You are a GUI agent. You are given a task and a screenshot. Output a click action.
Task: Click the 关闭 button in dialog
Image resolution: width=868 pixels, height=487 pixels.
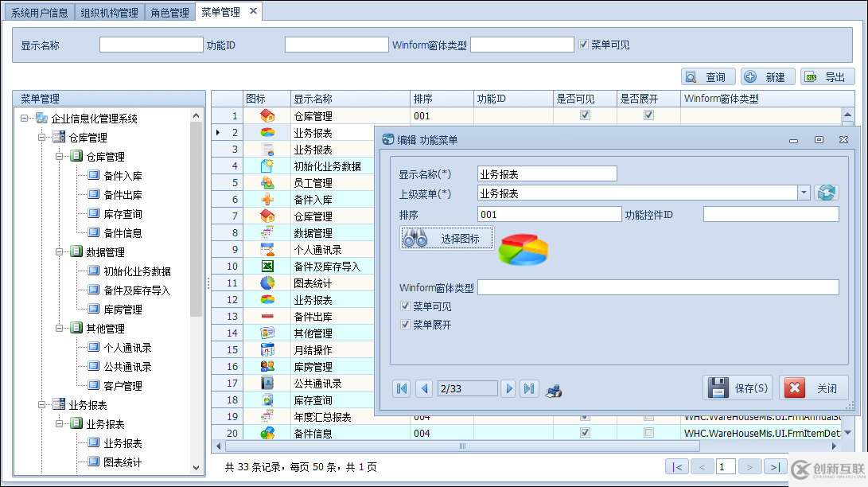click(815, 388)
